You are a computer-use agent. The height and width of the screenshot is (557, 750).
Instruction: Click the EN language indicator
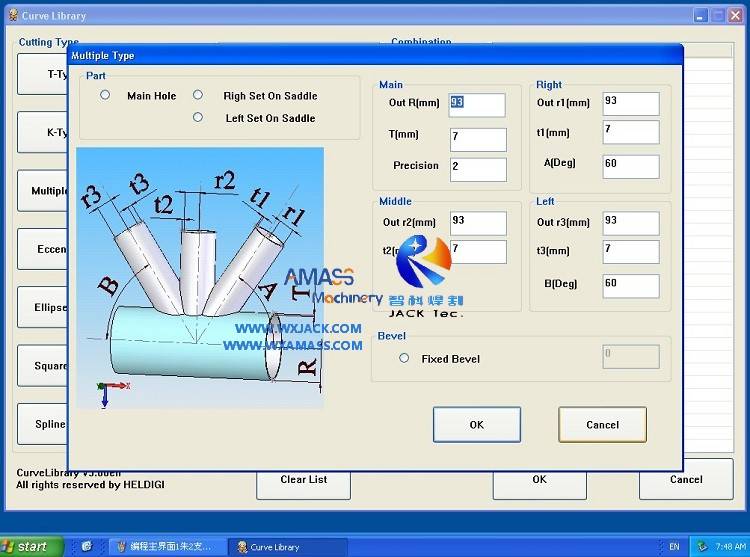pos(674,546)
